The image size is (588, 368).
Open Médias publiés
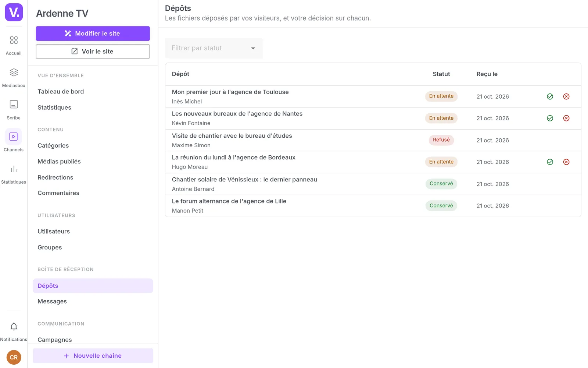click(x=59, y=162)
